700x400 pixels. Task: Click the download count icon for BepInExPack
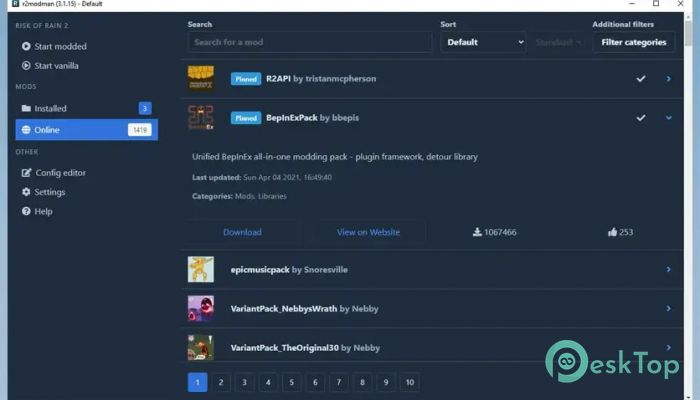477,232
